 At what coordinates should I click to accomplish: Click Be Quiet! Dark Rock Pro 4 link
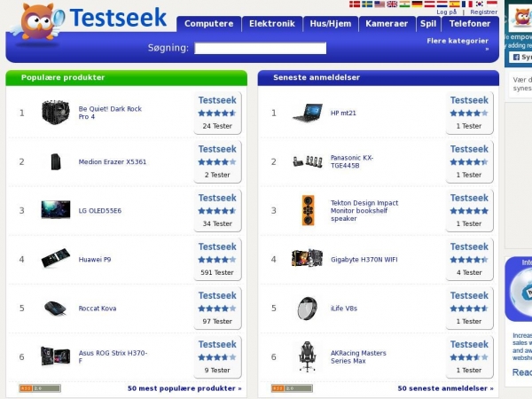coord(110,113)
